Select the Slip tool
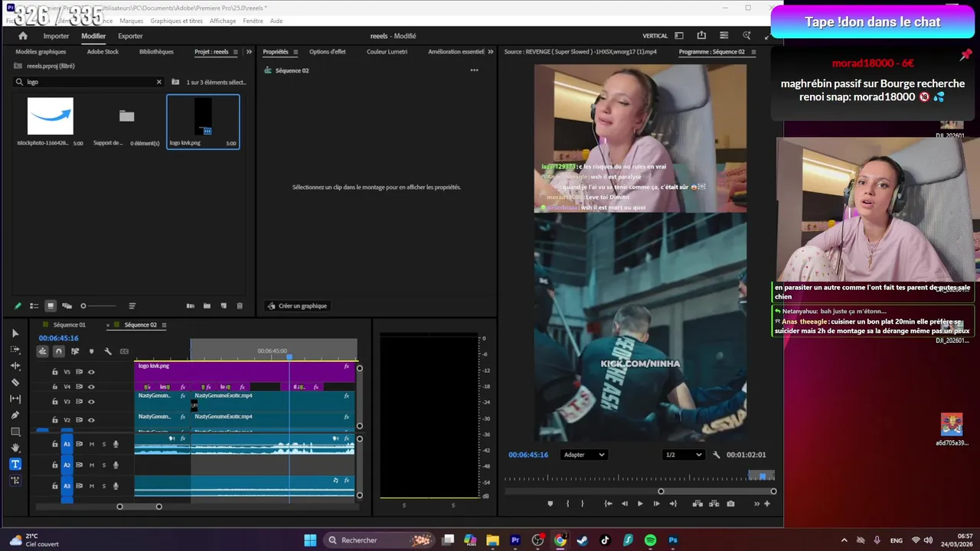The height and width of the screenshot is (551, 980). [x=15, y=399]
